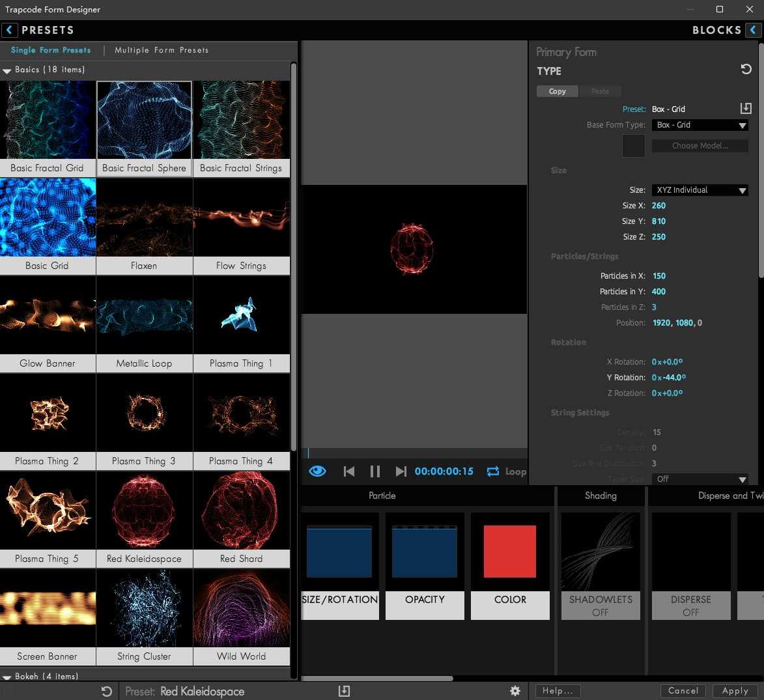Open designer settings via the gear icon
The height and width of the screenshot is (700, 764).
point(515,690)
